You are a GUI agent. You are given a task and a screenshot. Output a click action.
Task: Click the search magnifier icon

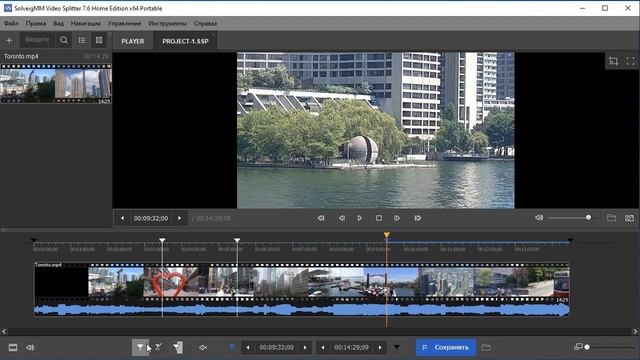click(x=64, y=40)
